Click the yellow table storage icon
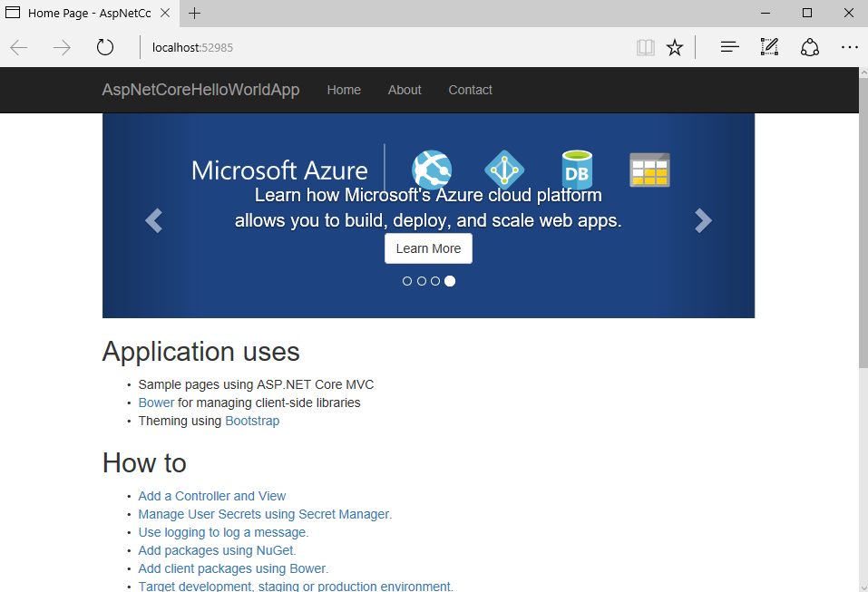 pos(650,170)
